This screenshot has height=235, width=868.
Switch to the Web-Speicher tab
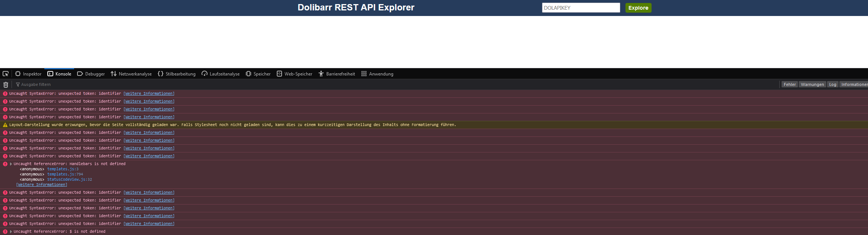(294, 74)
